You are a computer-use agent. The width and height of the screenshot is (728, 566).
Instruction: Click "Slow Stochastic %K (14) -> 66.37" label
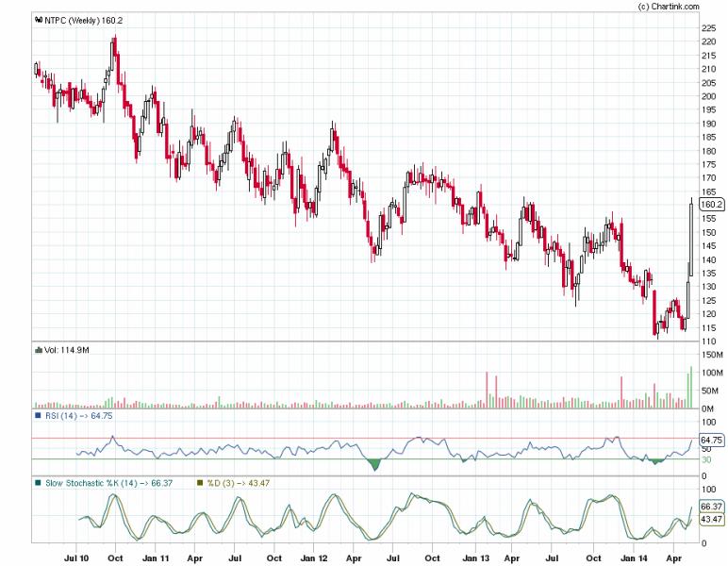(x=108, y=483)
